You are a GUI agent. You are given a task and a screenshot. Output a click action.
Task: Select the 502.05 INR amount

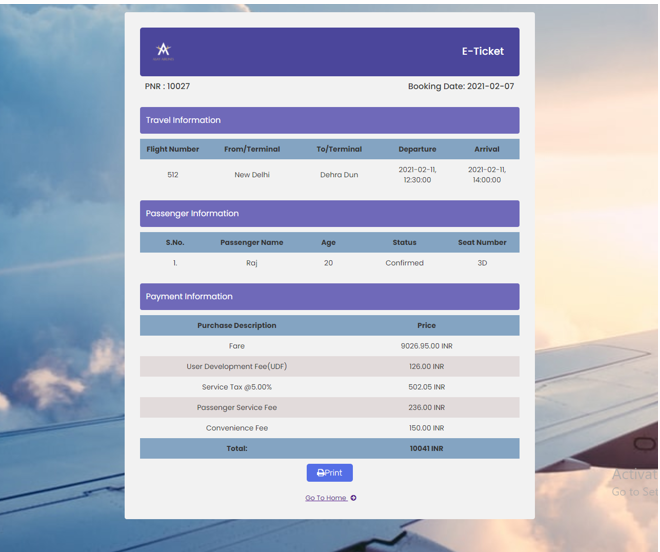tap(426, 387)
